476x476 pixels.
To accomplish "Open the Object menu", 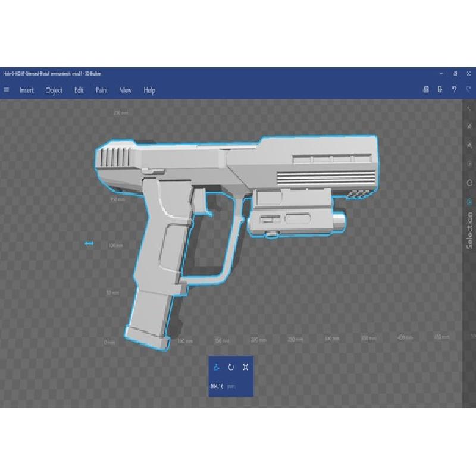I will point(54,91).
